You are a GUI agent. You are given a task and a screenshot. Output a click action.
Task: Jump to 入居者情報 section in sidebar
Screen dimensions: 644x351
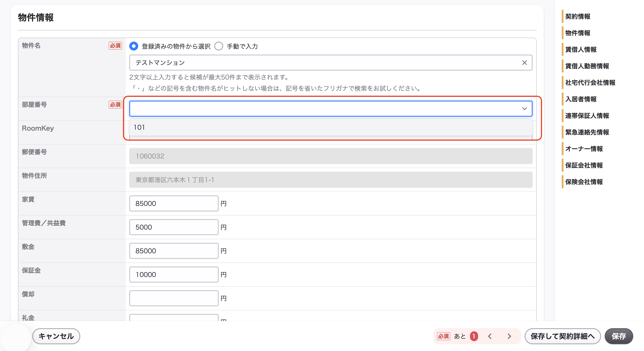(581, 99)
